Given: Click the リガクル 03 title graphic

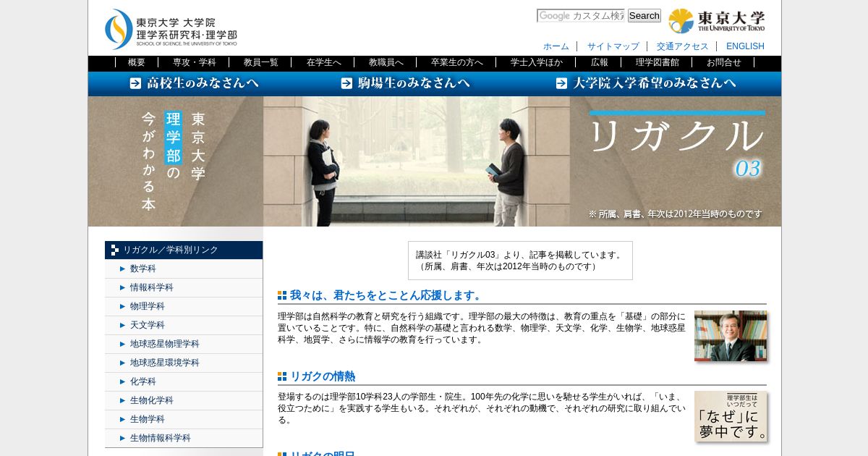Looking at the screenshot, I should (676, 145).
